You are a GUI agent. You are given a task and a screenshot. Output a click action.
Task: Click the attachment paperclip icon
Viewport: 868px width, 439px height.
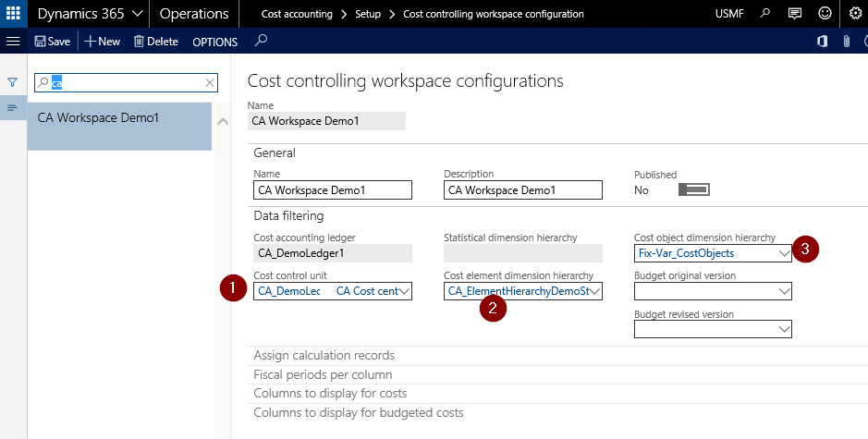(846, 42)
